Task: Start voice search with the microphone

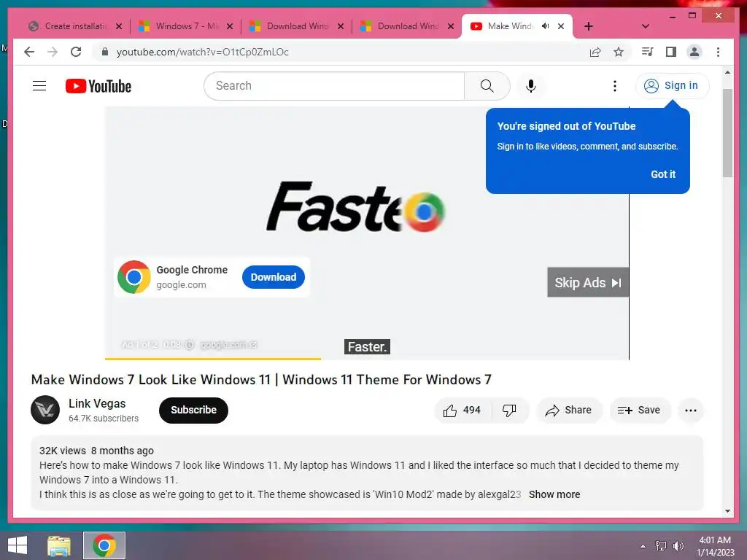Action: [531, 86]
